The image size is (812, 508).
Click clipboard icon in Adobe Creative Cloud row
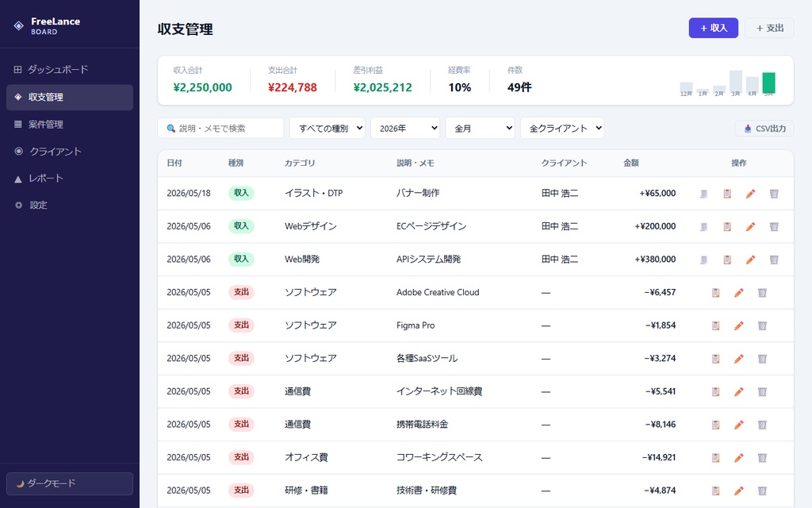coord(716,293)
